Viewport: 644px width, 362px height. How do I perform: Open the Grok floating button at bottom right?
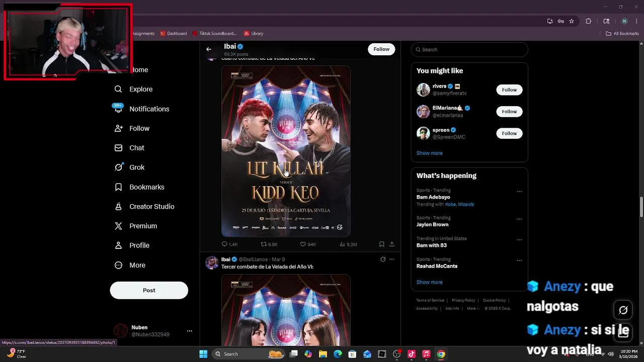point(623,310)
